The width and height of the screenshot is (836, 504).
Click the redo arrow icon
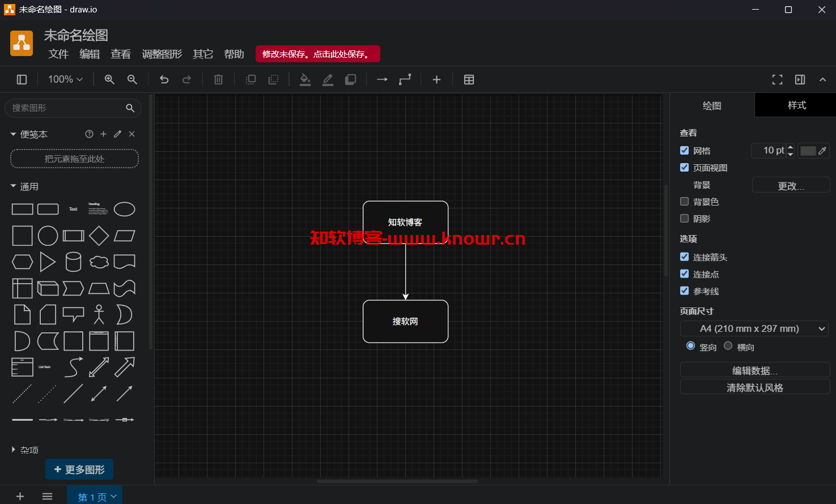[x=186, y=80]
